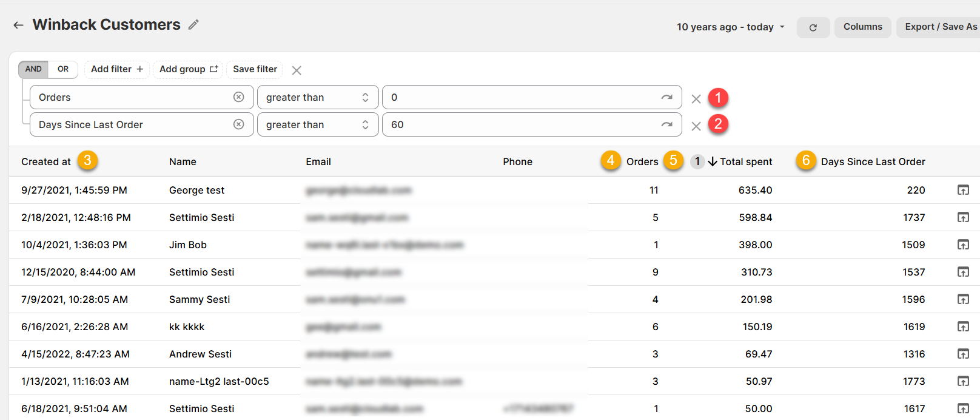Click the Columns button
980x420 pixels.
[x=862, y=27]
